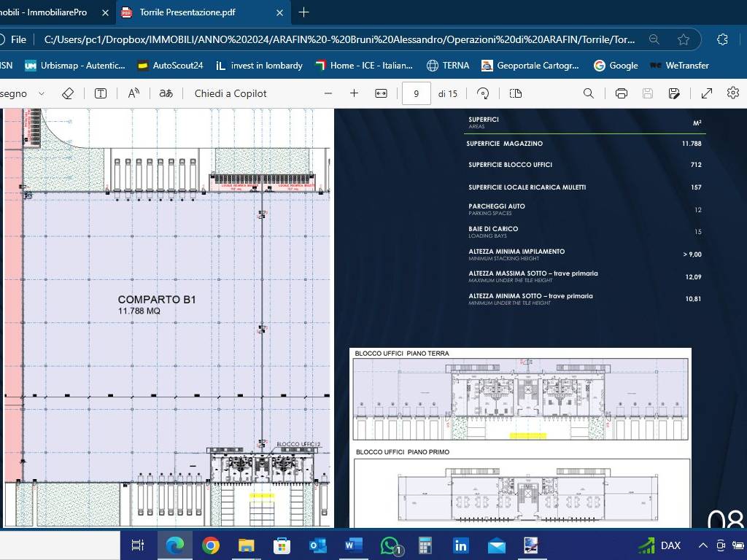The height and width of the screenshot is (560, 747).
Task: Open LinkedIn from taskbar
Action: (461, 545)
